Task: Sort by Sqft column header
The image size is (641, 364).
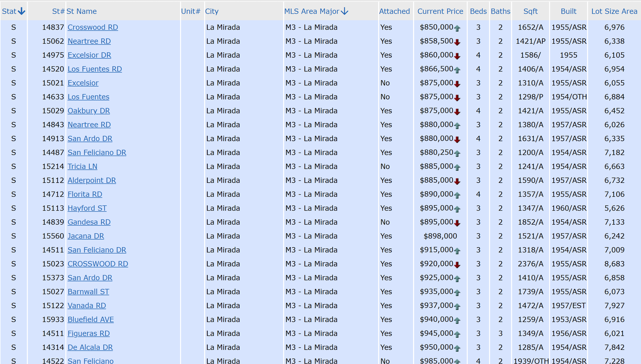Action: (530, 11)
